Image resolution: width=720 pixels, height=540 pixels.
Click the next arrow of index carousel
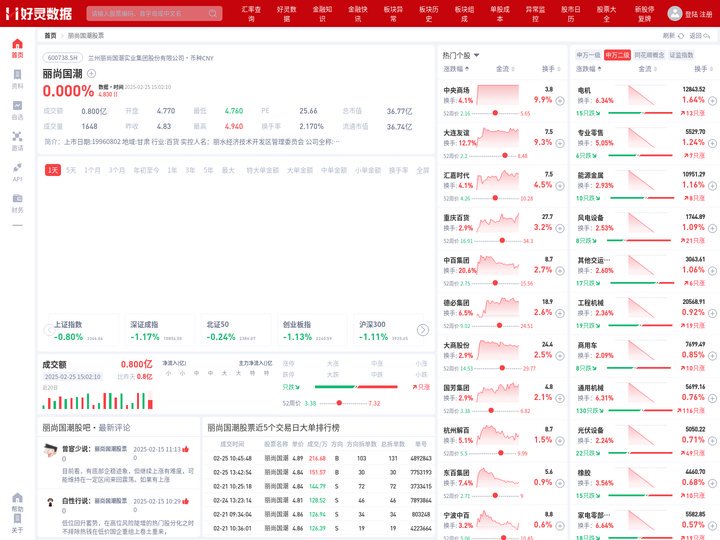tap(423, 330)
